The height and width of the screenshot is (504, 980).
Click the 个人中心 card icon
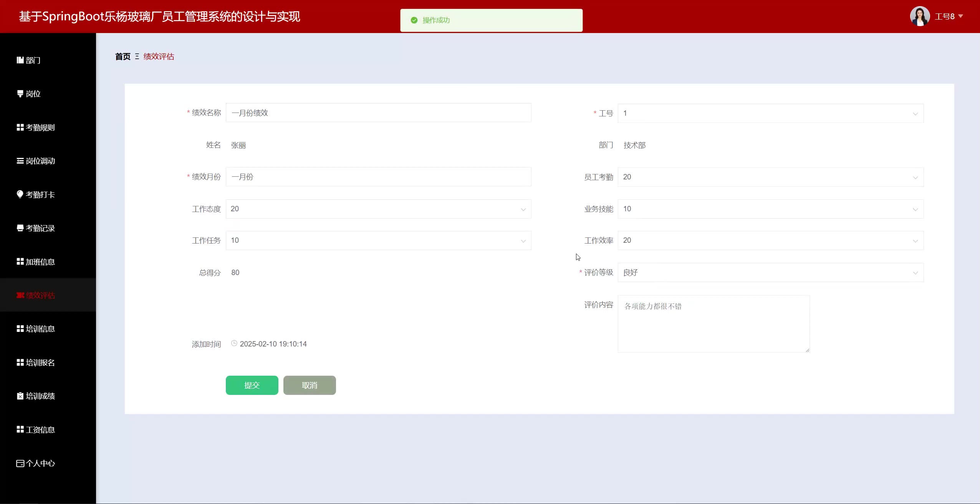tap(20, 463)
